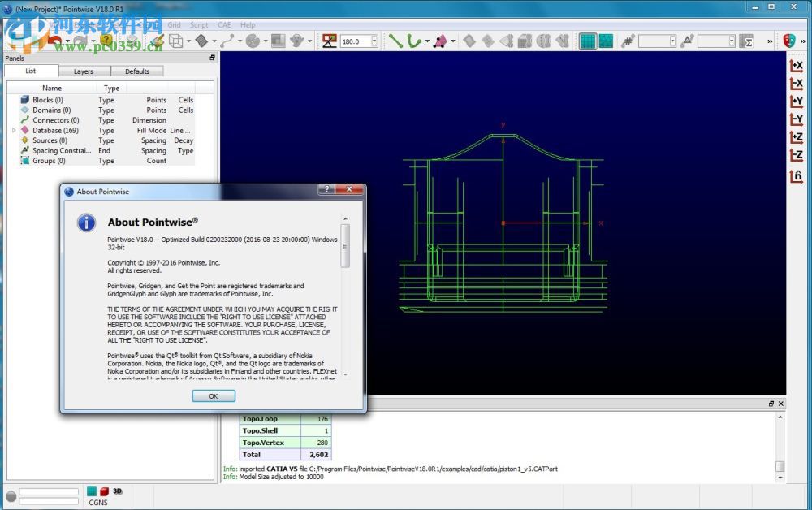Click the 3D dimension indicator in status bar

click(118, 491)
